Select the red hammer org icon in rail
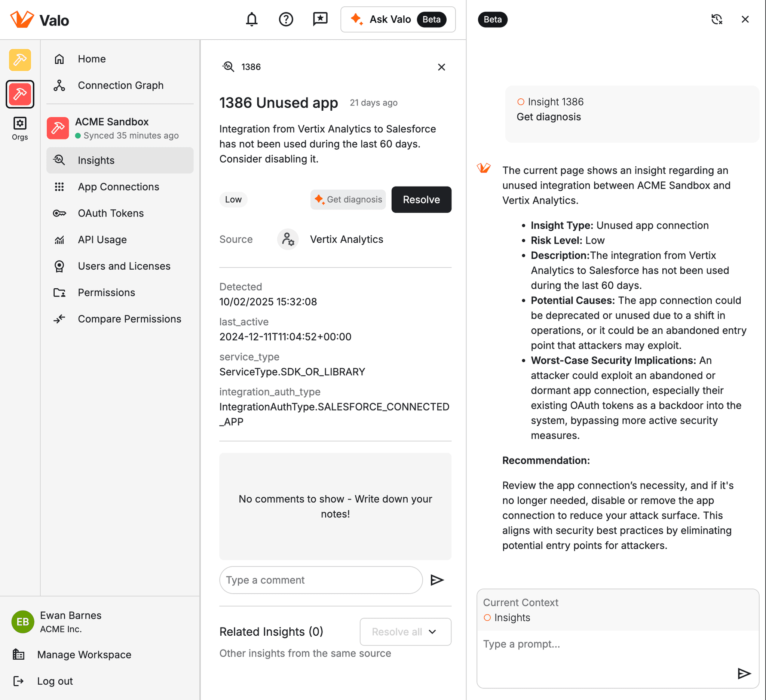 20,94
